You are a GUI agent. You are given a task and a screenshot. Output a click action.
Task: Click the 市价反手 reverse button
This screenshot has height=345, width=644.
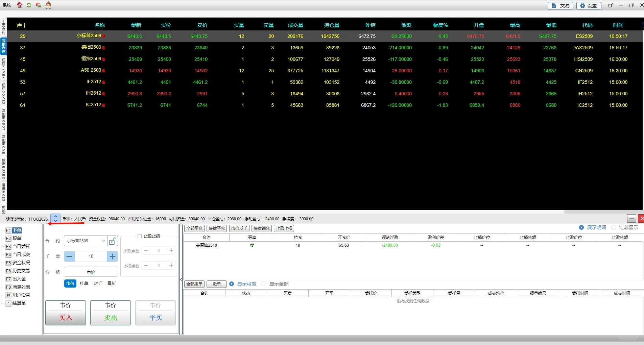(x=239, y=228)
